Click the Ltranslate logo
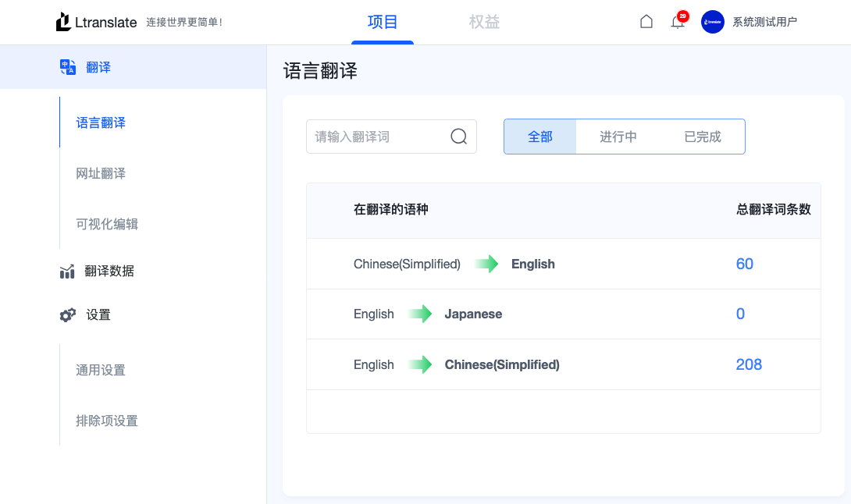This screenshot has width=851, height=504. coord(95,21)
